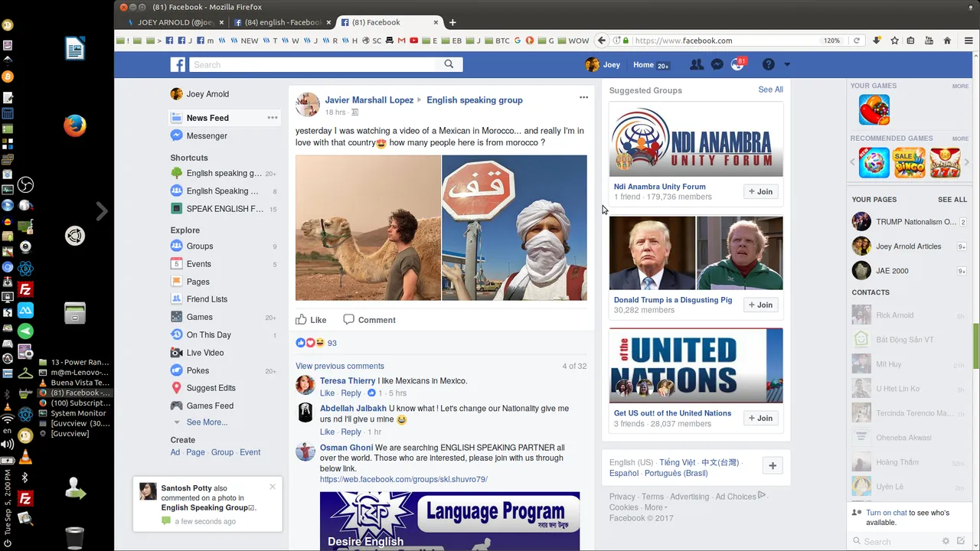The image size is (980, 551).
Task: View previous comments on the post
Action: pos(340,366)
